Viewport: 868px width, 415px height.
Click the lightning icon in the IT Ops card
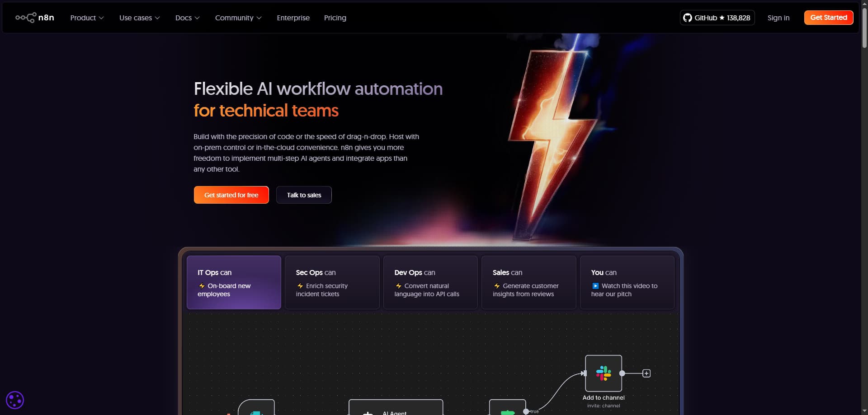click(x=202, y=286)
